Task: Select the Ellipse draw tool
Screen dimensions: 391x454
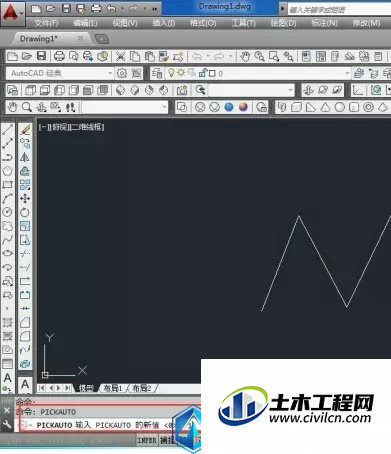Action: pyautogui.click(x=8, y=253)
